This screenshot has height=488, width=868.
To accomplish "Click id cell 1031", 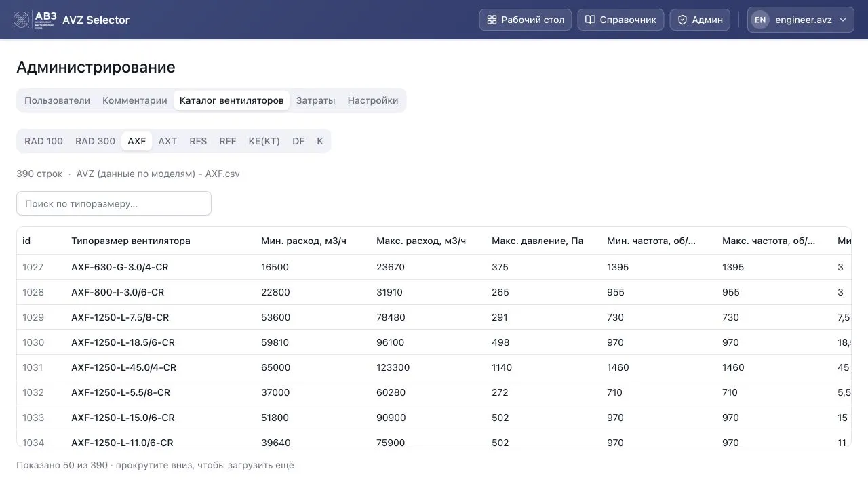I will [33, 367].
